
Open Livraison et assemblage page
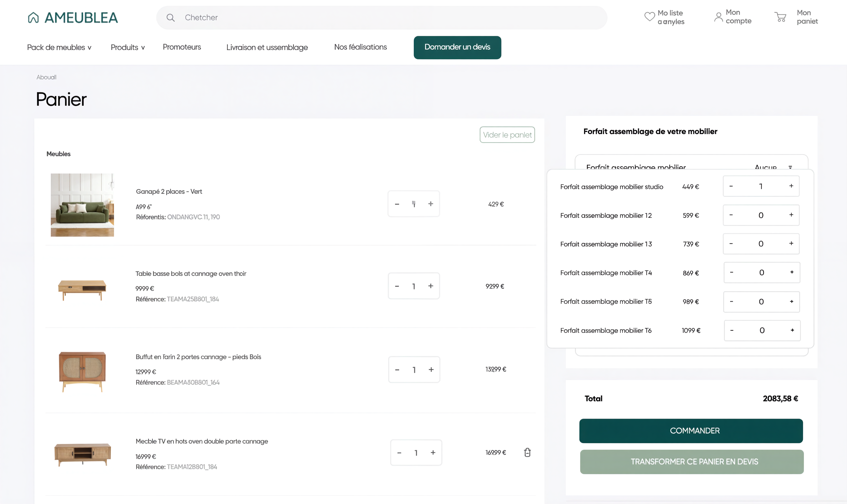(x=267, y=47)
